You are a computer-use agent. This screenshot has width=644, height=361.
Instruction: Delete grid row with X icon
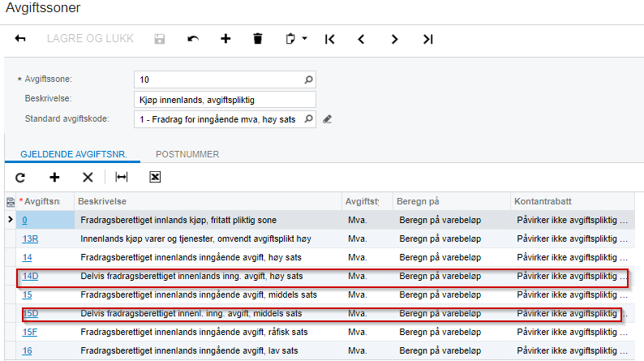coord(88,177)
